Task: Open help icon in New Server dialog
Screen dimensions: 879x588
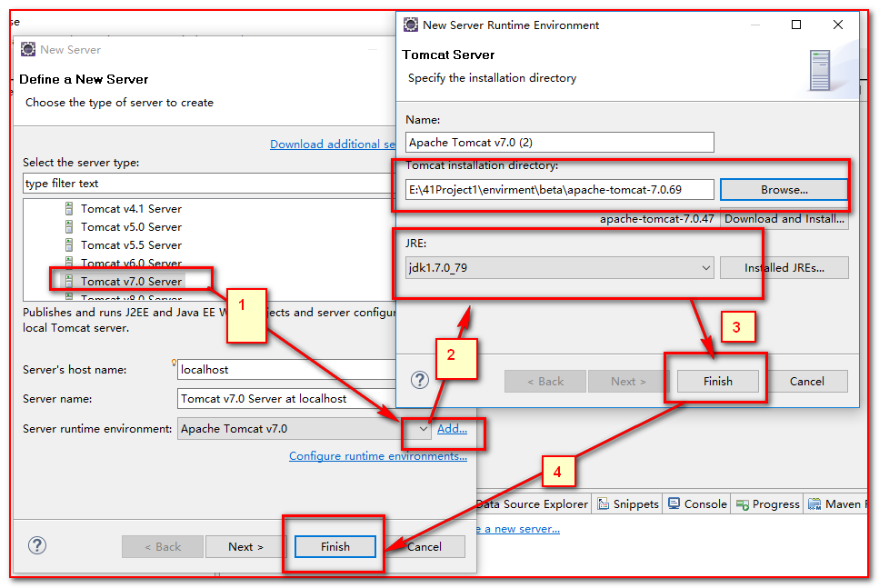Action: click(37, 545)
